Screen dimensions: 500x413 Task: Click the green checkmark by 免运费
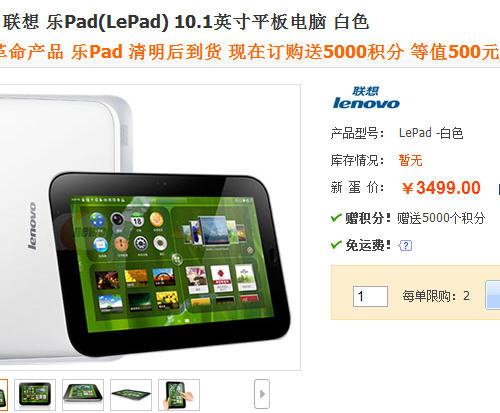(336, 245)
